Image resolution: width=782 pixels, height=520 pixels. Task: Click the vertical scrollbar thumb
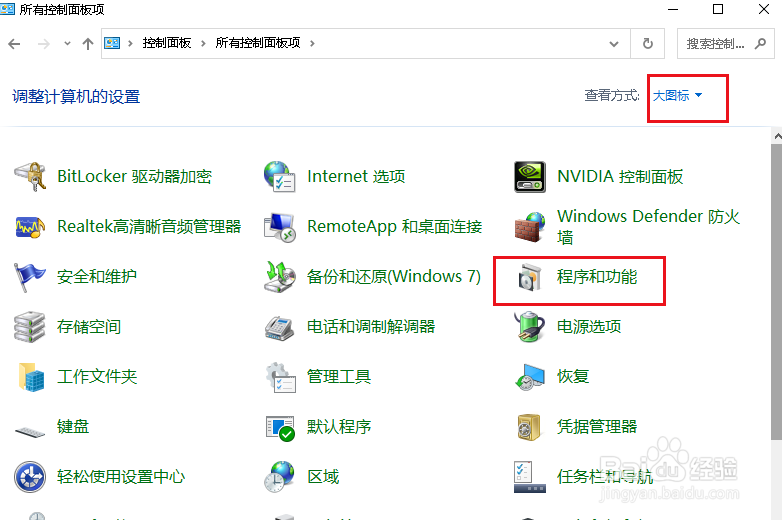pyautogui.click(x=777, y=292)
